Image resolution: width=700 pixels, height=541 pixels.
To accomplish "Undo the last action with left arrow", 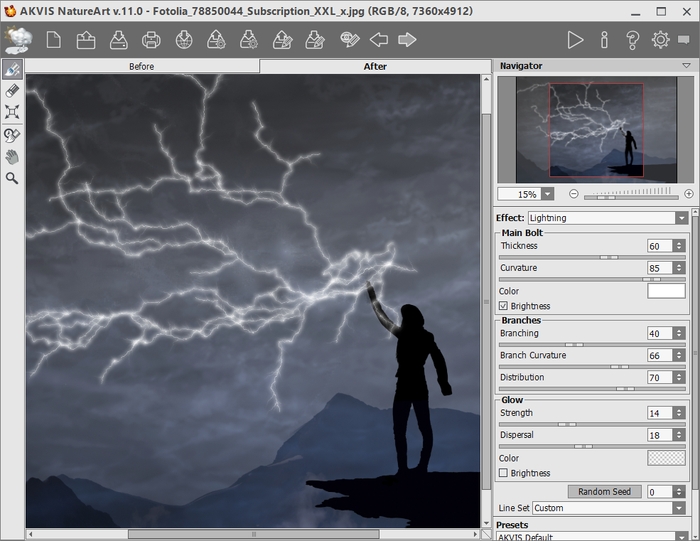I will pos(379,40).
